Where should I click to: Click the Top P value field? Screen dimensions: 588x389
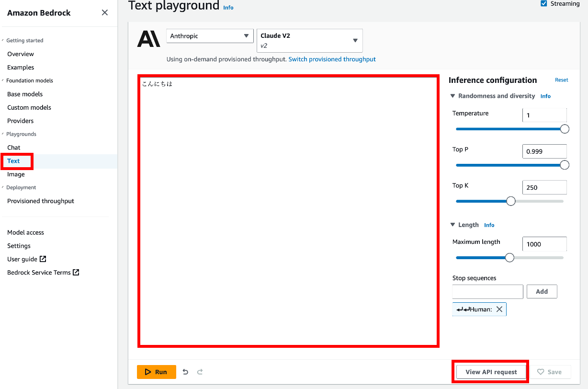click(x=544, y=151)
